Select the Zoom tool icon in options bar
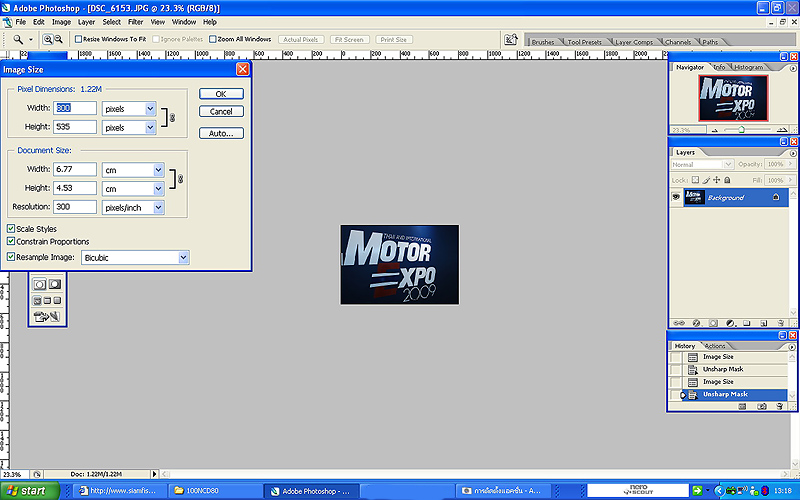The width and height of the screenshot is (800, 500). click(18, 39)
